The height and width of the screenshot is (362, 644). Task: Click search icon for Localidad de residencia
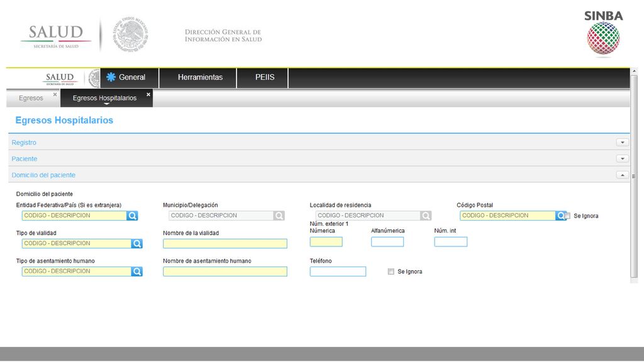tap(426, 216)
